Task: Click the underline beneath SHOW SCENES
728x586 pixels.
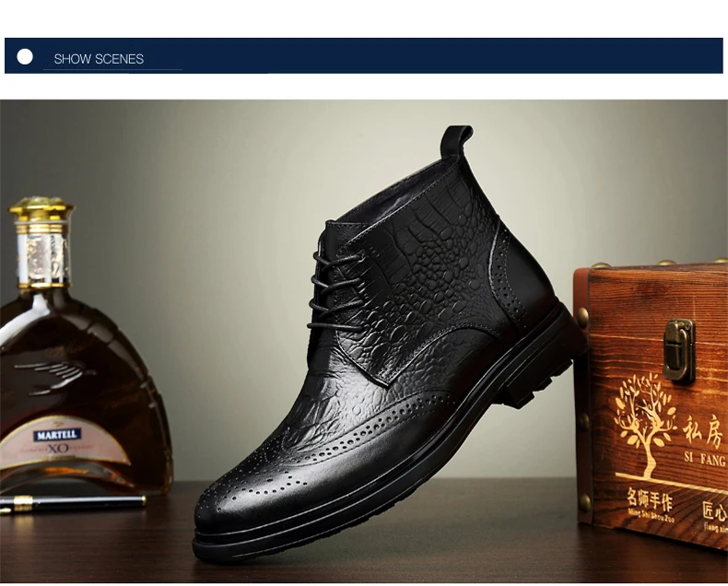Action: [x=112, y=70]
